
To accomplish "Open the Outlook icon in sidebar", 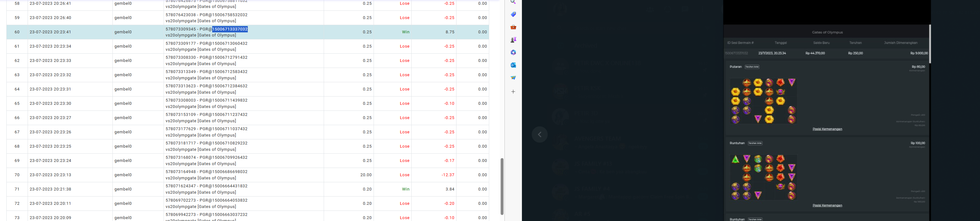I will pos(513,65).
